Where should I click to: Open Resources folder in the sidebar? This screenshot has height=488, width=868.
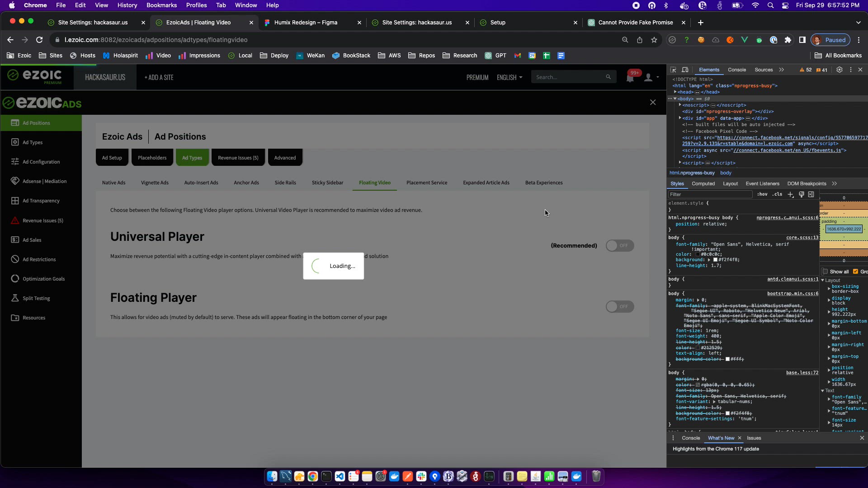[34, 318]
